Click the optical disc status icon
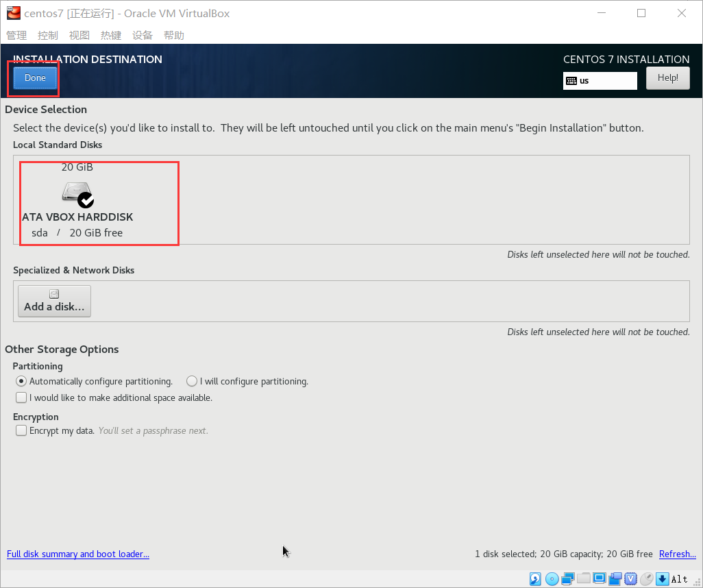Image resolution: width=703 pixels, height=588 pixels. [552, 579]
